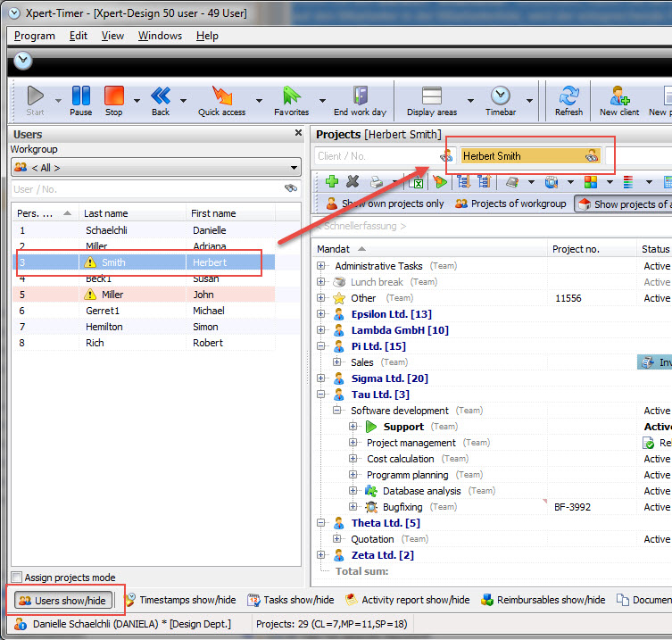Expand the Epsilon Ltd. [13] tree node
Image resolution: width=672 pixels, height=640 pixels.
322,314
